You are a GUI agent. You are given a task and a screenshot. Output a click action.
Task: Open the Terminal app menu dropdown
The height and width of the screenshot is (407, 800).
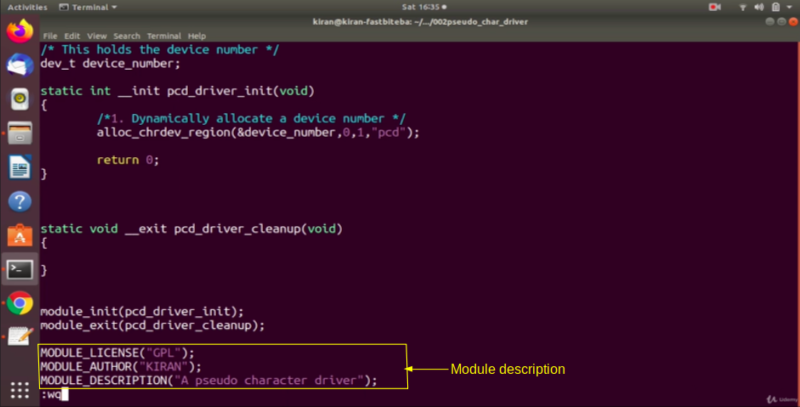[x=88, y=7]
